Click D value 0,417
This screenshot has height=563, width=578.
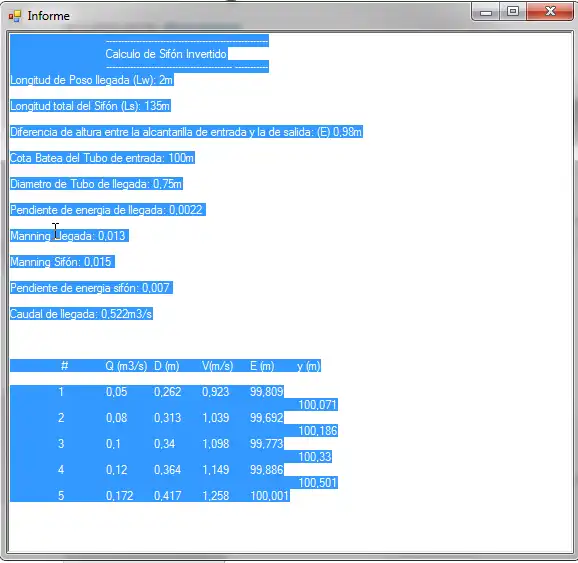[168, 496]
